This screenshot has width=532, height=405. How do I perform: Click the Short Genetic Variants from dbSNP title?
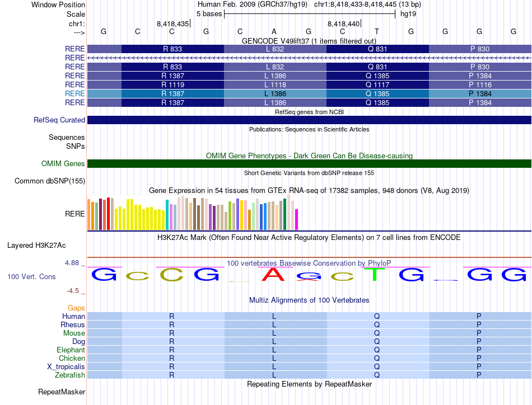309,173
